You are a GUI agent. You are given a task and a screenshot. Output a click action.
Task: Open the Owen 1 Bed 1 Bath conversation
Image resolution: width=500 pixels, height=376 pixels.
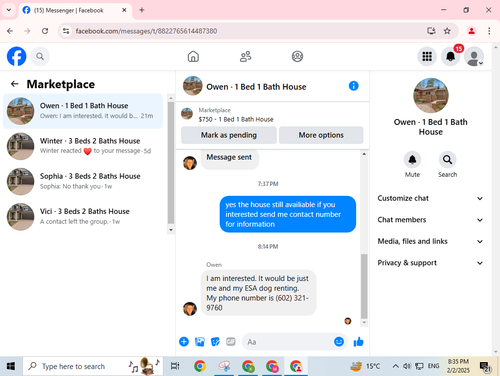83,111
